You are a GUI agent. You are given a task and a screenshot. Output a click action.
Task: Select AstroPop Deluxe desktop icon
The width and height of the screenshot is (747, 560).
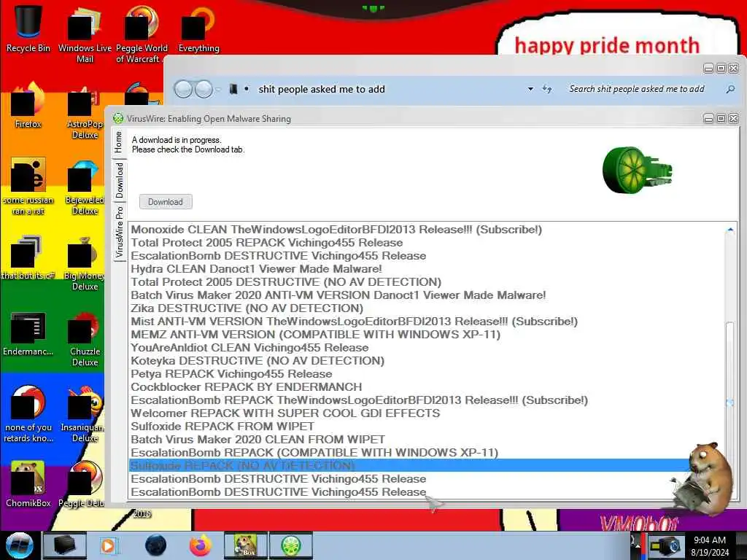(x=85, y=112)
